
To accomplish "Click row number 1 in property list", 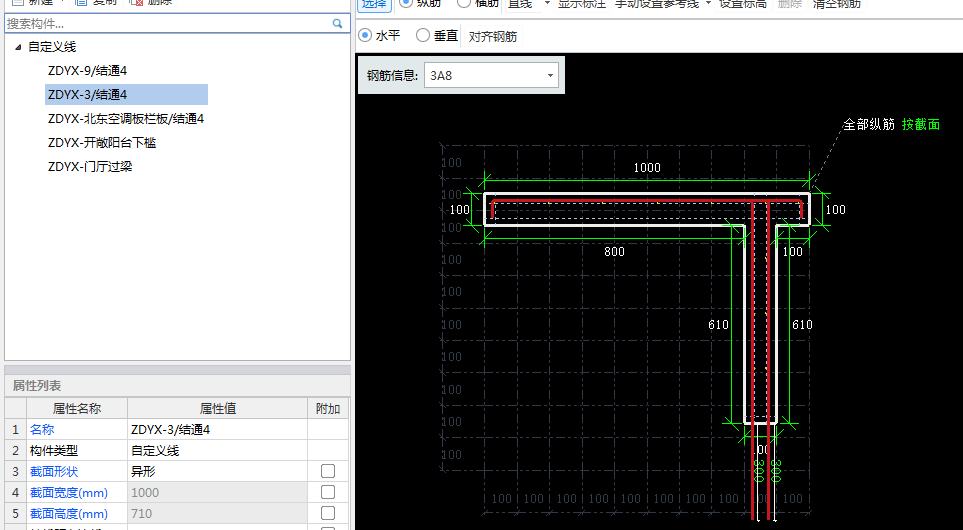I will pos(15,429).
